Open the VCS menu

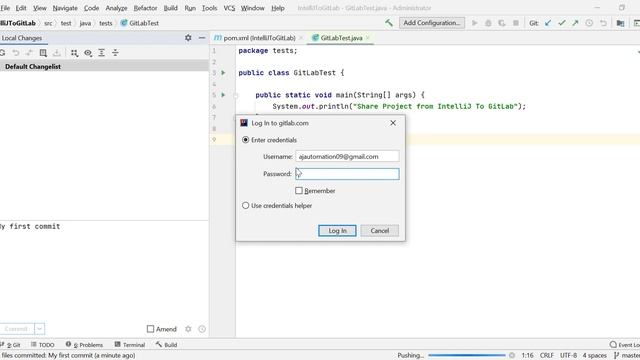click(x=229, y=8)
